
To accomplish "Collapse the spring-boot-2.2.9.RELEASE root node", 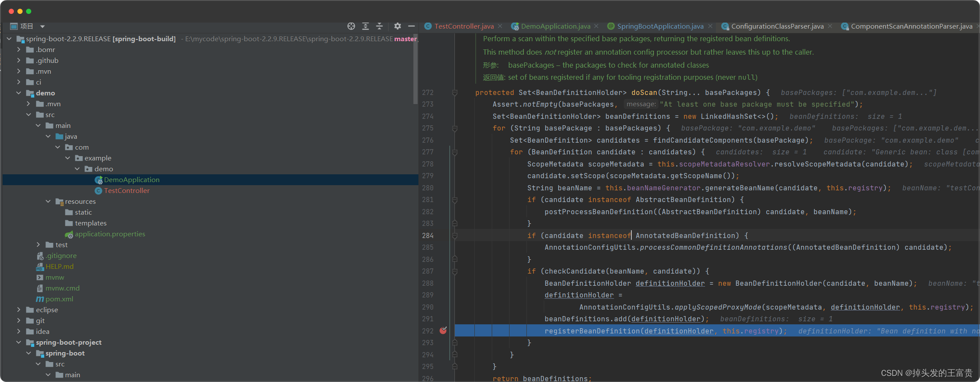I will pyautogui.click(x=9, y=39).
